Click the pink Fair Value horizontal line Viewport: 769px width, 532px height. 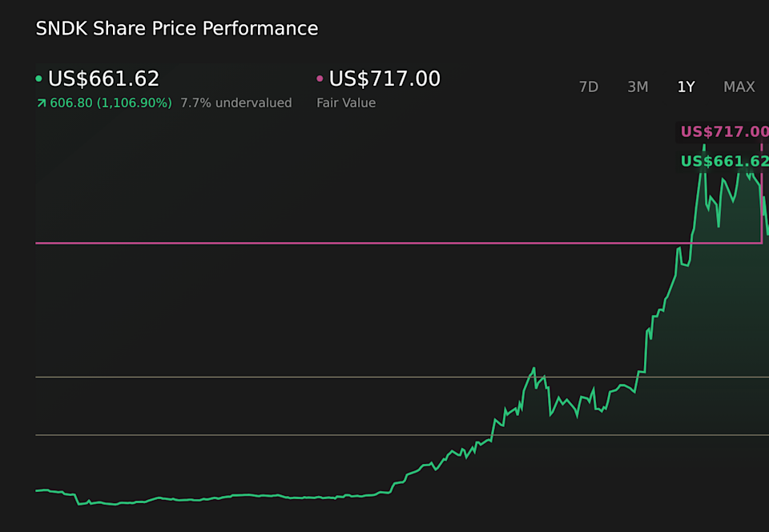[x=360, y=242]
